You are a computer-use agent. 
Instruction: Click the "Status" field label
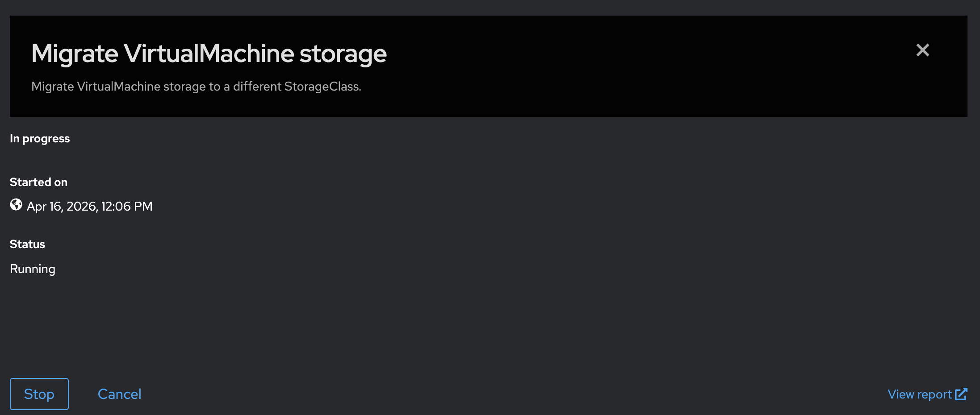coord(27,244)
